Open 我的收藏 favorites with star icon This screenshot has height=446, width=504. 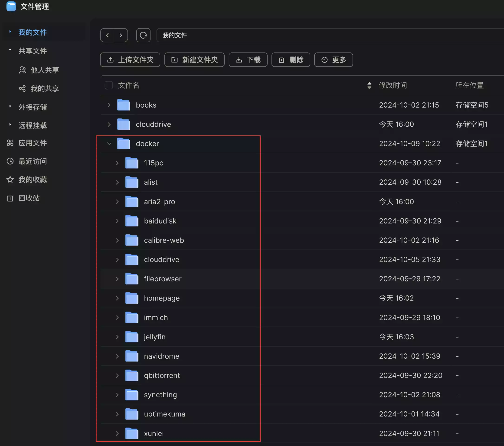[32, 180]
